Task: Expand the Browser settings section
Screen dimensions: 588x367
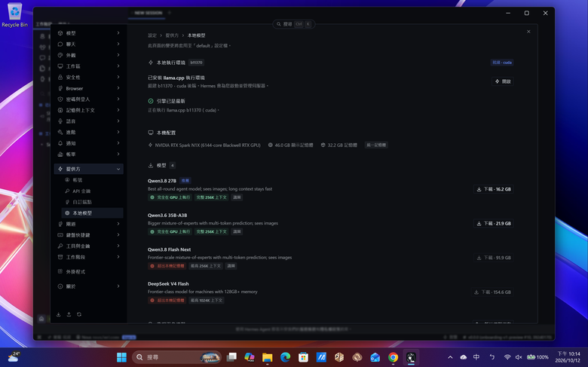Action: (x=88, y=88)
